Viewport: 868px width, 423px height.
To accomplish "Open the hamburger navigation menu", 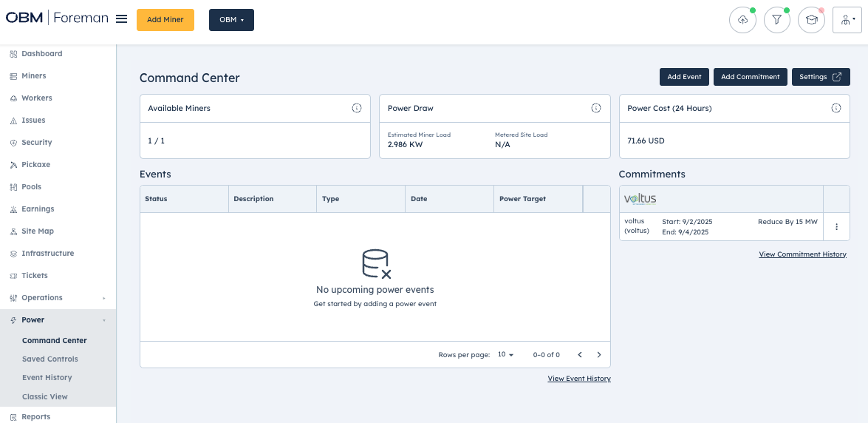I will coord(121,18).
